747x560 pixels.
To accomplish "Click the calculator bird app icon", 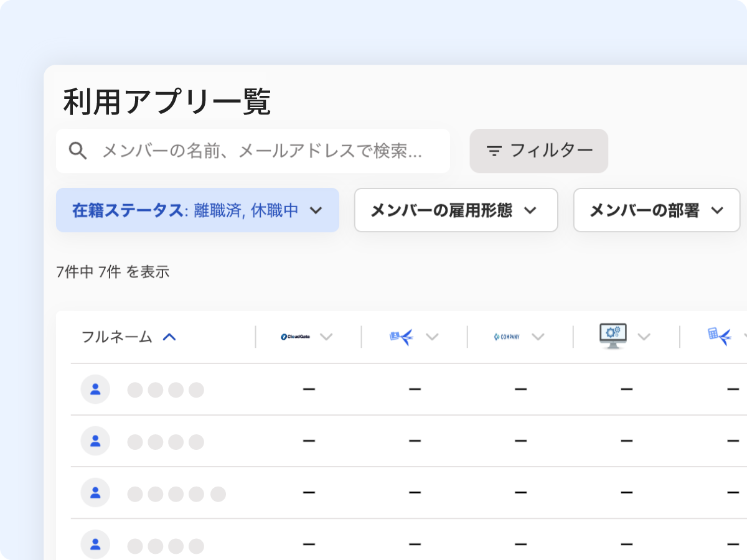I will coord(720,336).
